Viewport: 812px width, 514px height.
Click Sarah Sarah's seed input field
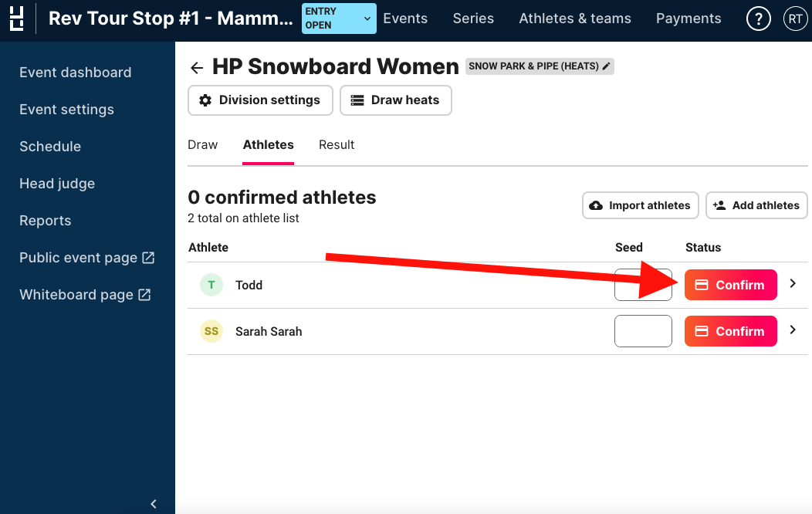(643, 331)
